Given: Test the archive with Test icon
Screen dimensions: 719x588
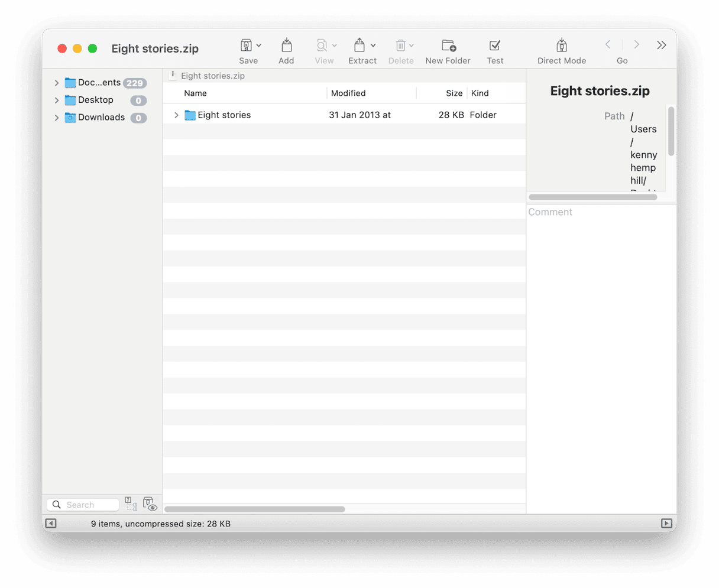Looking at the screenshot, I should 495,46.
